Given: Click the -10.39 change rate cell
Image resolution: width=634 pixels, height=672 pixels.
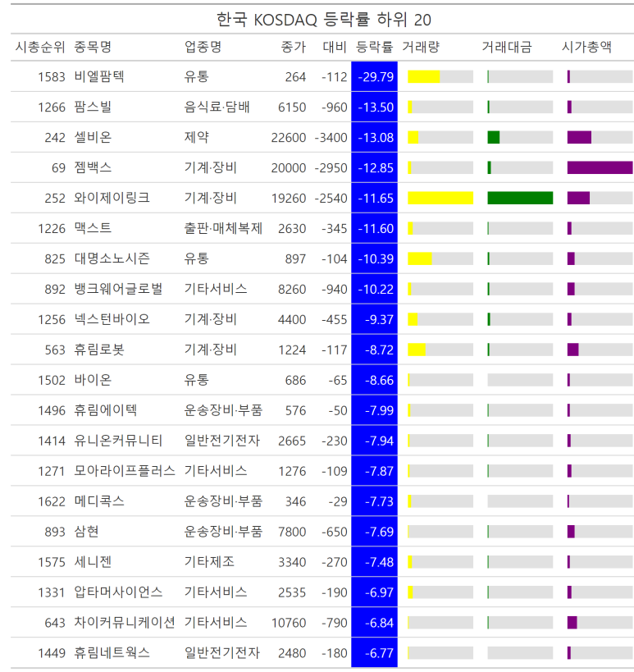Looking at the screenshot, I should point(374,258).
